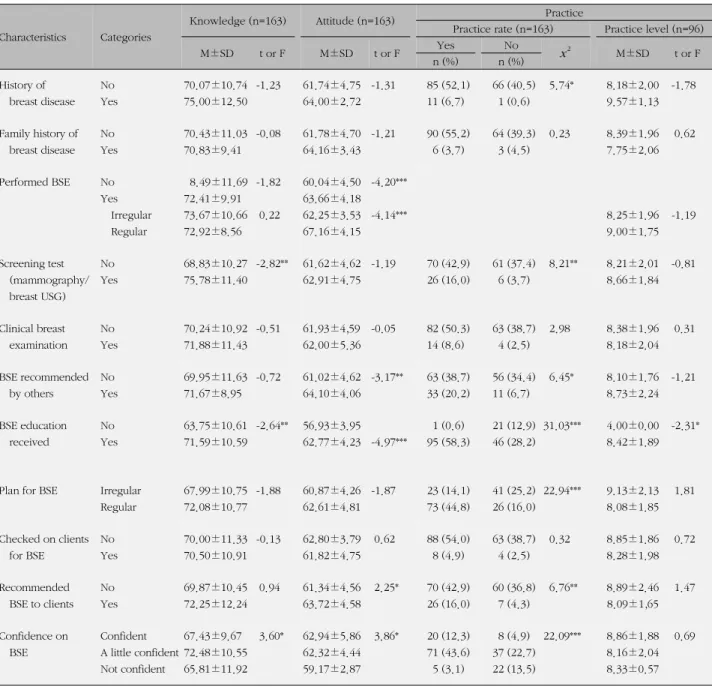Click the 'Categories' column header
712x687 pixels.
pyautogui.click(x=126, y=37)
